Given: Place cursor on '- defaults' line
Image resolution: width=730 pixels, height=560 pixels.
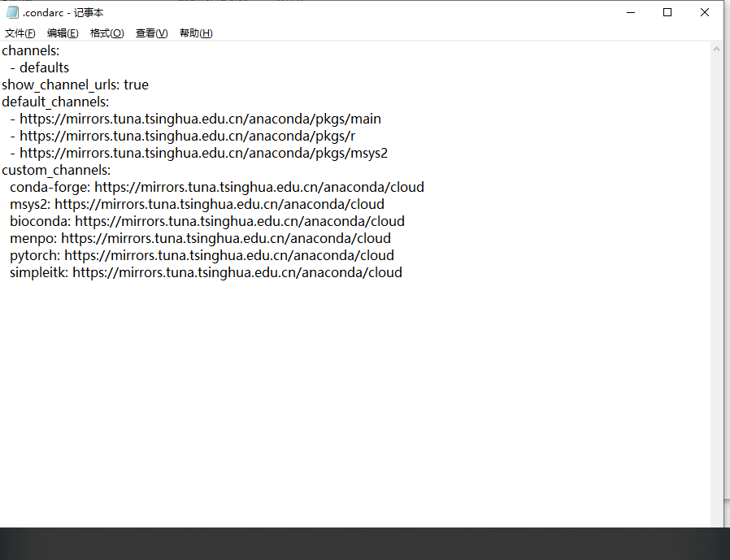Looking at the screenshot, I should pos(40,67).
